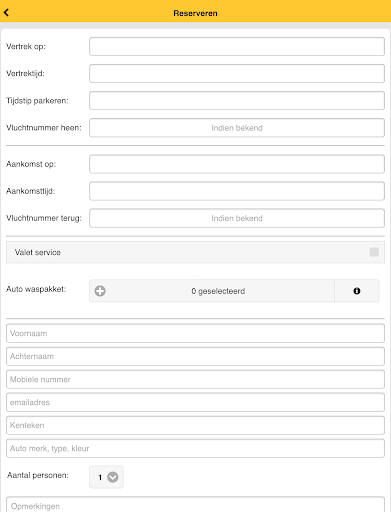Click the Aankomsttijd field
Image resolution: width=391 pixels, height=512 pixels.
(x=237, y=191)
